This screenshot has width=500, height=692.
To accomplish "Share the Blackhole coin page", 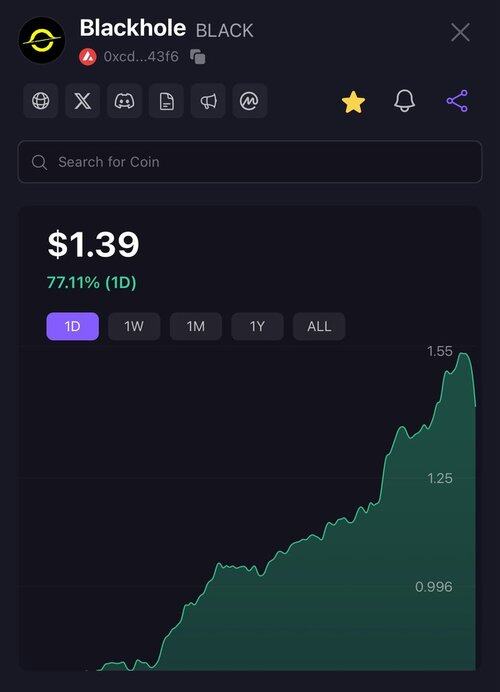I will pyautogui.click(x=457, y=101).
